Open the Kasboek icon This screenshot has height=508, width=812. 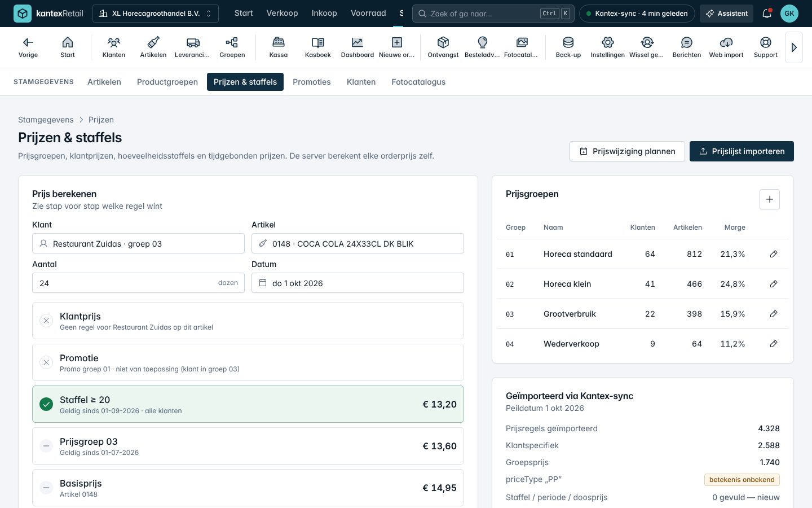tap(318, 47)
